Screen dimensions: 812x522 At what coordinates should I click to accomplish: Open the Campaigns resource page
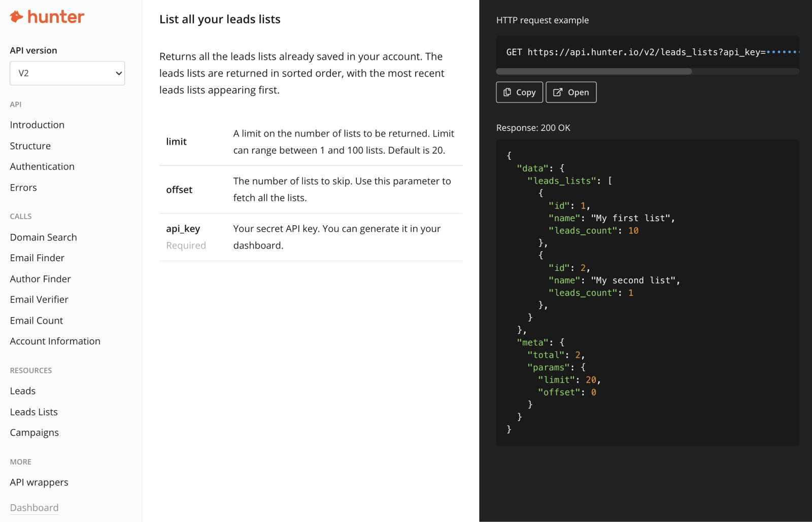point(34,432)
